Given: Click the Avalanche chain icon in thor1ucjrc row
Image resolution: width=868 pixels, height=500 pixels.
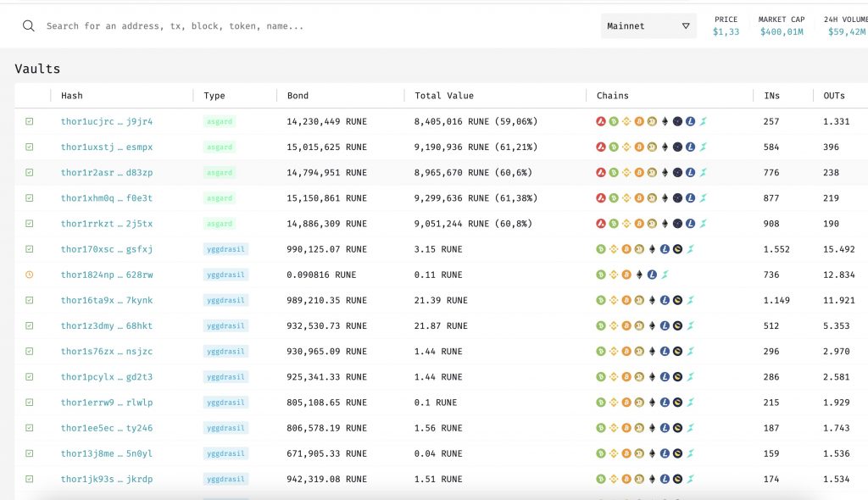Looking at the screenshot, I should [x=601, y=121].
